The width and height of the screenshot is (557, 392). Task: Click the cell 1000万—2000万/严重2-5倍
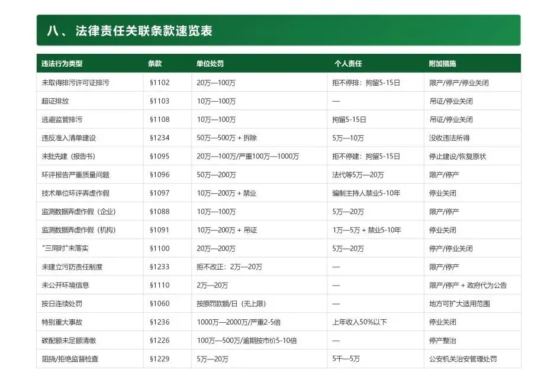[239, 322]
